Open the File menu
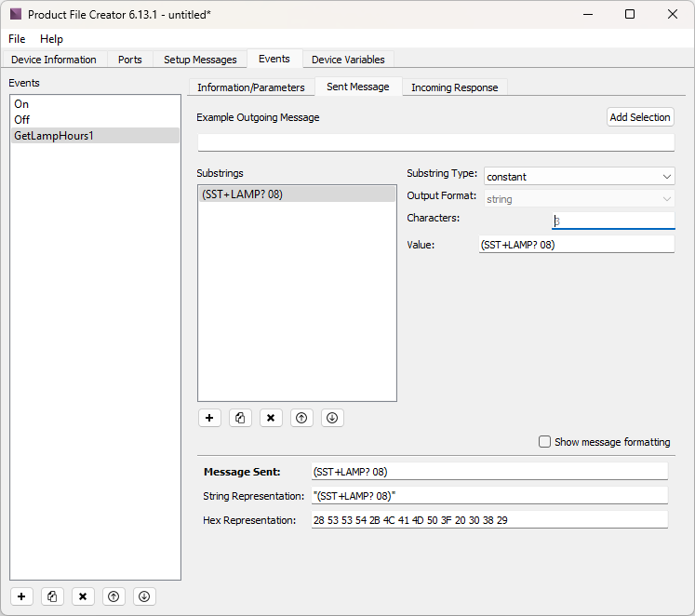695x616 pixels. (17, 39)
